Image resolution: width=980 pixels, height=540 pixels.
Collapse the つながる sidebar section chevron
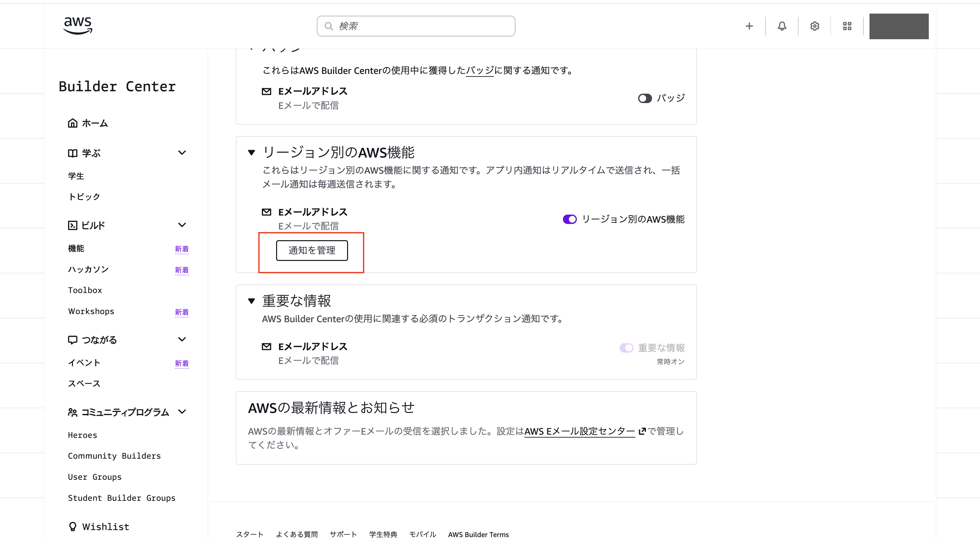coord(182,339)
